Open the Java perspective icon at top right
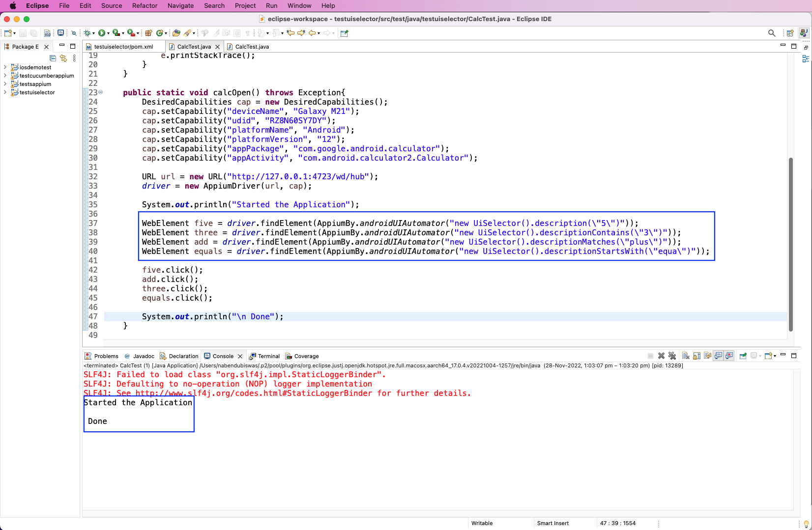 (x=804, y=33)
